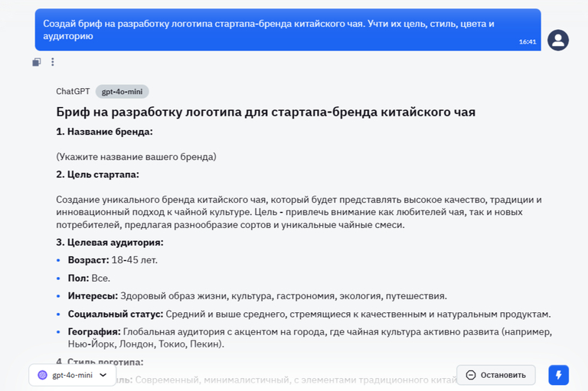Click the Остановить stop generation button
The height and width of the screenshot is (391, 588).
click(x=496, y=375)
